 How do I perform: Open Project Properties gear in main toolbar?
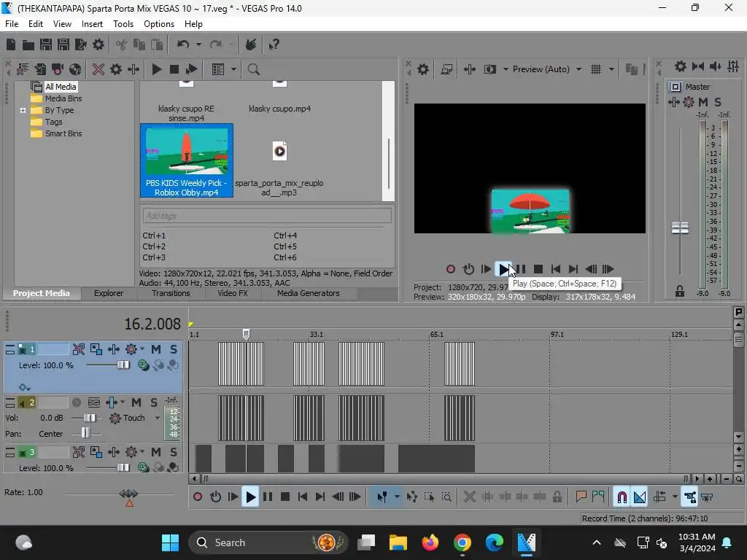point(98,44)
